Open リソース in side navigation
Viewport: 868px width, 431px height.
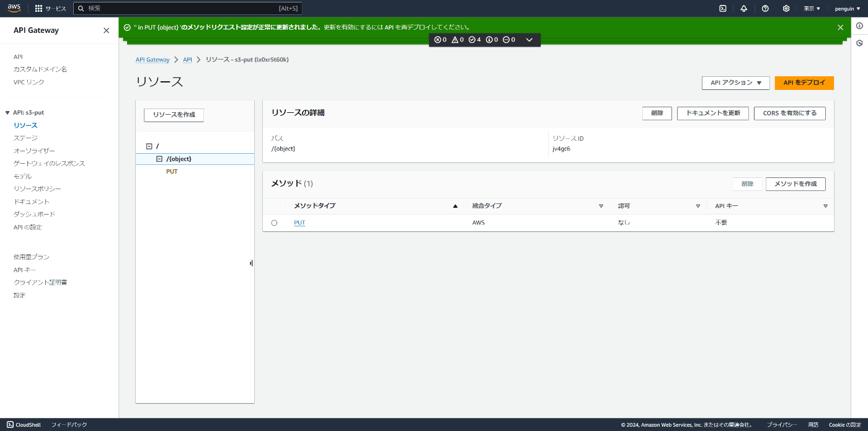coord(25,125)
